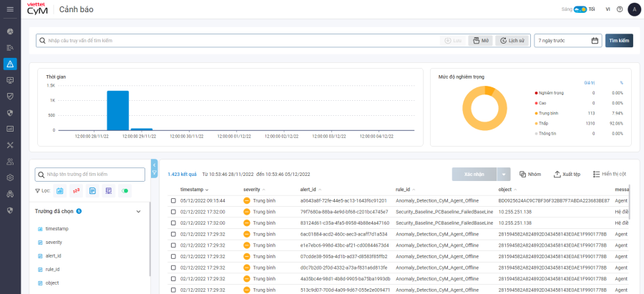Open the Hiển thị cột column settings
644x294 pixels.
[610, 174]
